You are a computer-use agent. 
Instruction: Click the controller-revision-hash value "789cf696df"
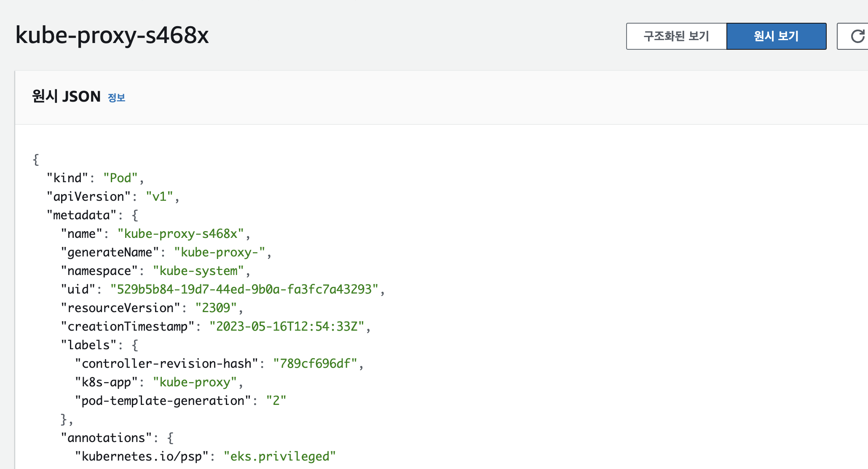315,364
